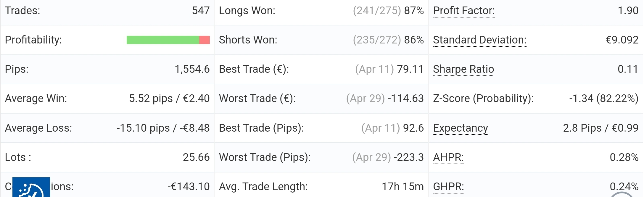Click the Worst Trade (€) -114.63 value

point(405,98)
